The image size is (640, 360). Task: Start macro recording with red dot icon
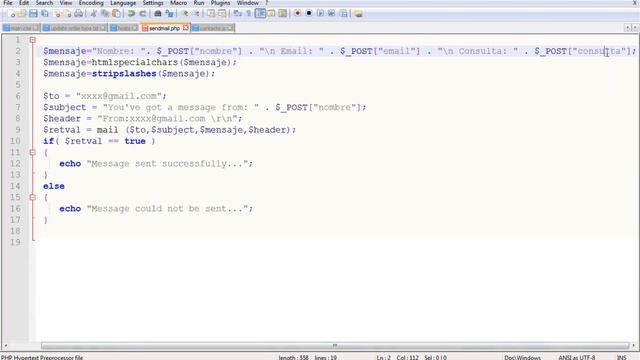(298, 14)
